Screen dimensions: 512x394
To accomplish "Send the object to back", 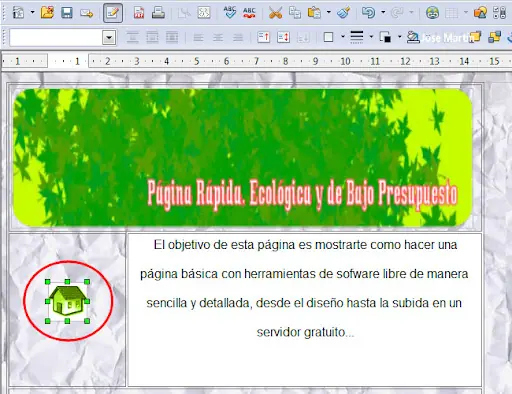I will (x=495, y=37).
